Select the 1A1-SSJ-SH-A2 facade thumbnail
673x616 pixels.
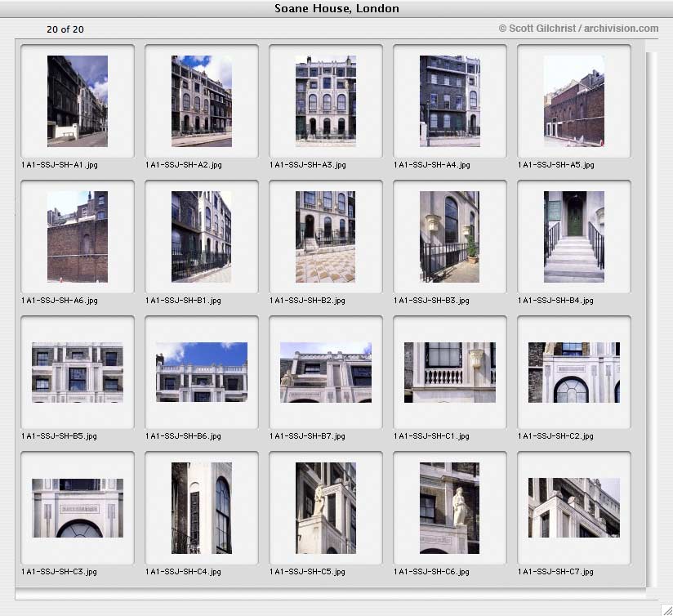(x=202, y=101)
